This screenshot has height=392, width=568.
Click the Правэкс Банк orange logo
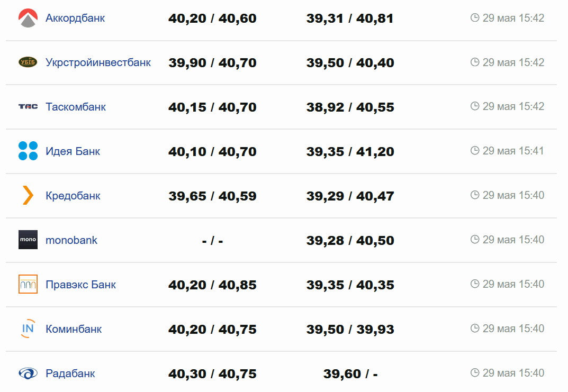pyautogui.click(x=28, y=285)
